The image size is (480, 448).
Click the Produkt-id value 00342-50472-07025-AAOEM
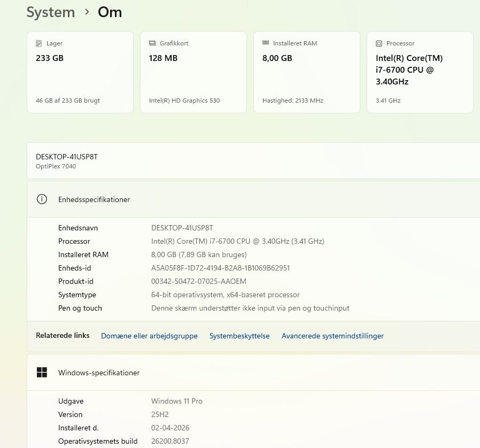(x=199, y=281)
